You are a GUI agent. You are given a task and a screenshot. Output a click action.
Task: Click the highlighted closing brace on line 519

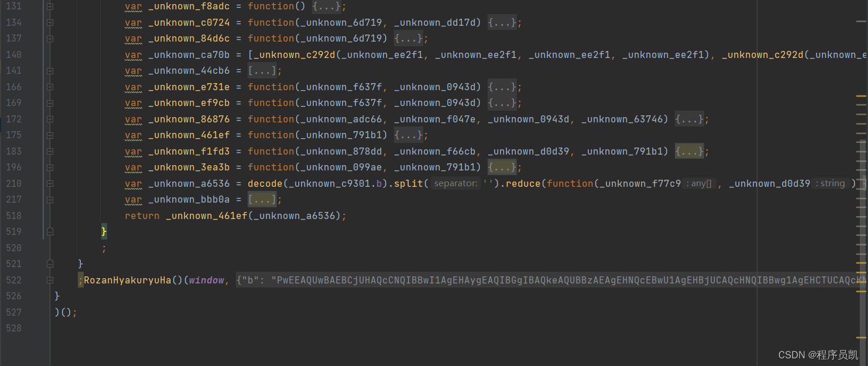point(104,232)
